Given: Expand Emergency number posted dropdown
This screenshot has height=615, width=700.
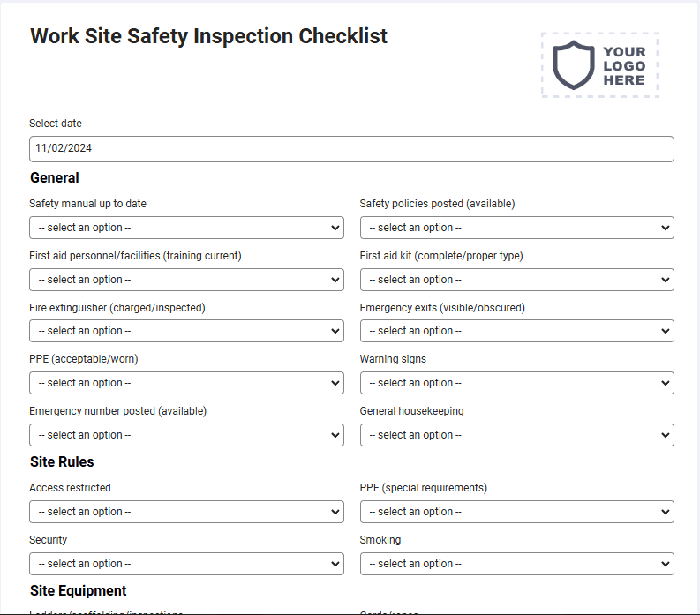Looking at the screenshot, I should coord(186,435).
